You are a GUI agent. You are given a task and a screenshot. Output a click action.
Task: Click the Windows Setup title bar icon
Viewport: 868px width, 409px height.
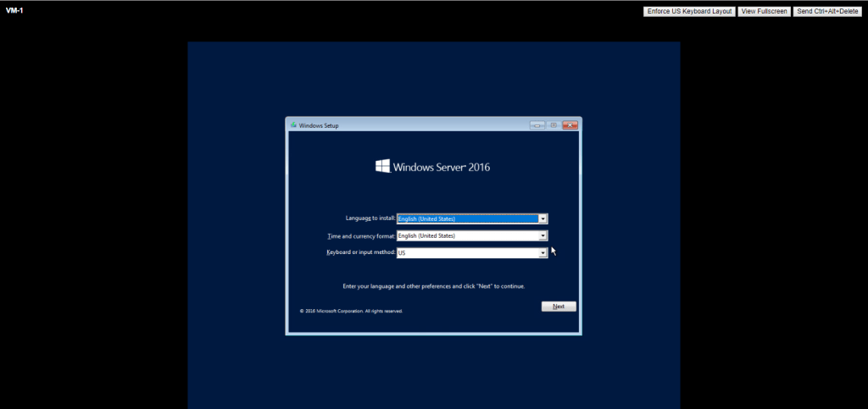(x=293, y=125)
